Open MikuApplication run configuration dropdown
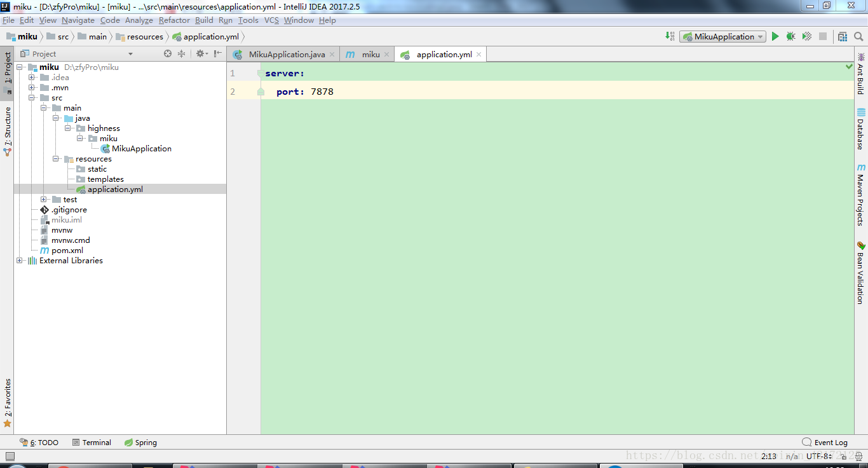Viewport: 868px width, 468px height. click(722, 37)
